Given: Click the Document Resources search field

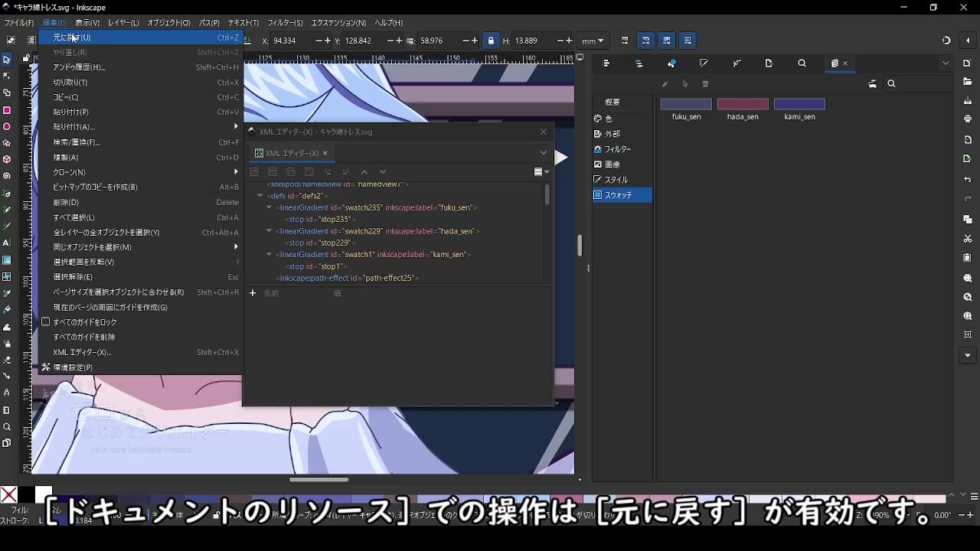Looking at the screenshot, I should click(x=917, y=84).
